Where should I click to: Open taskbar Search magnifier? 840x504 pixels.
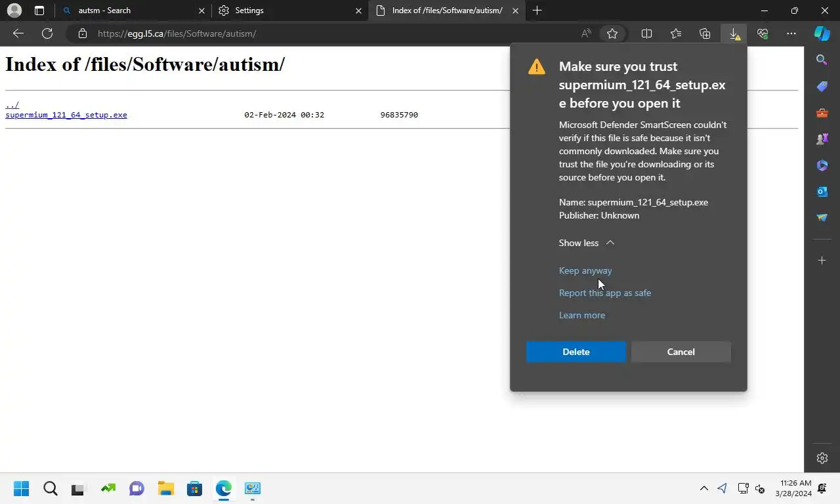(50, 488)
